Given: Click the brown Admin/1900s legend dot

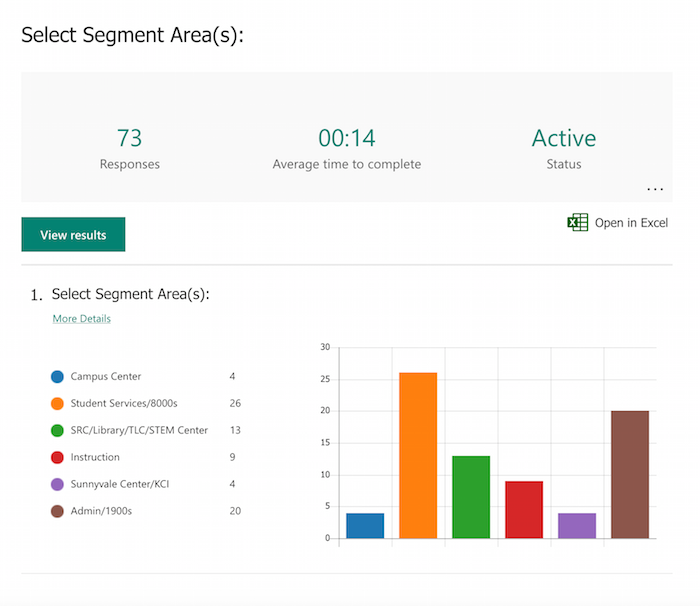Looking at the screenshot, I should point(57,511).
